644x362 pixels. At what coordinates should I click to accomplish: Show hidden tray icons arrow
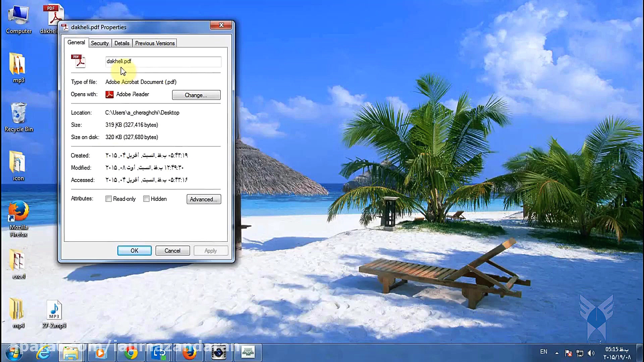point(557,353)
